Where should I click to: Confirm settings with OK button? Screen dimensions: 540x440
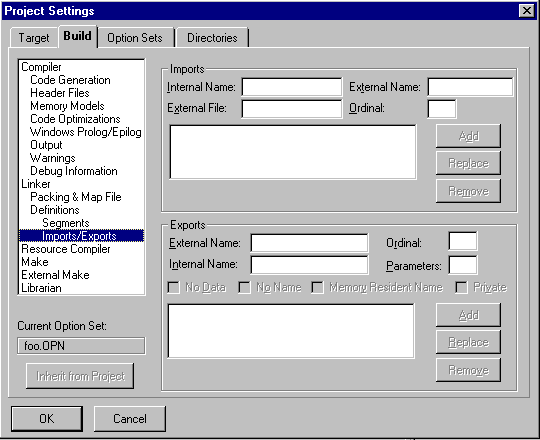[47, 419]
